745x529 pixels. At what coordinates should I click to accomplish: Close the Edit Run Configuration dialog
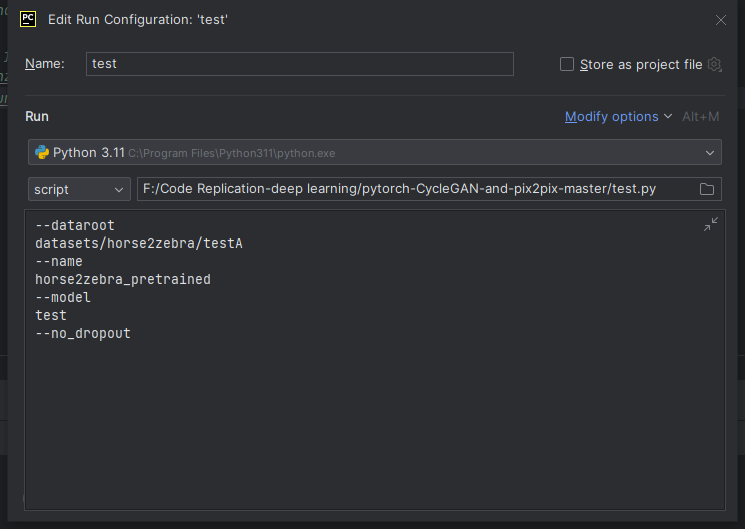point(720,20)
